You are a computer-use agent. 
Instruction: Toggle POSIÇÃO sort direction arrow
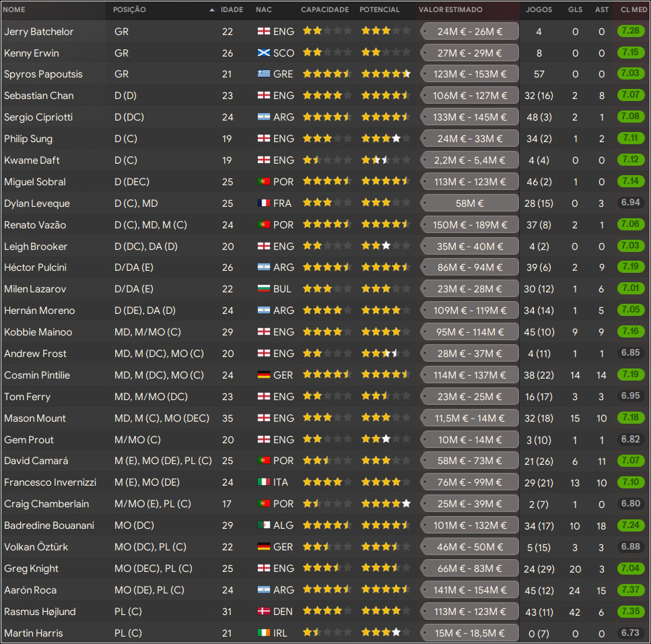[x=212, y=10]
